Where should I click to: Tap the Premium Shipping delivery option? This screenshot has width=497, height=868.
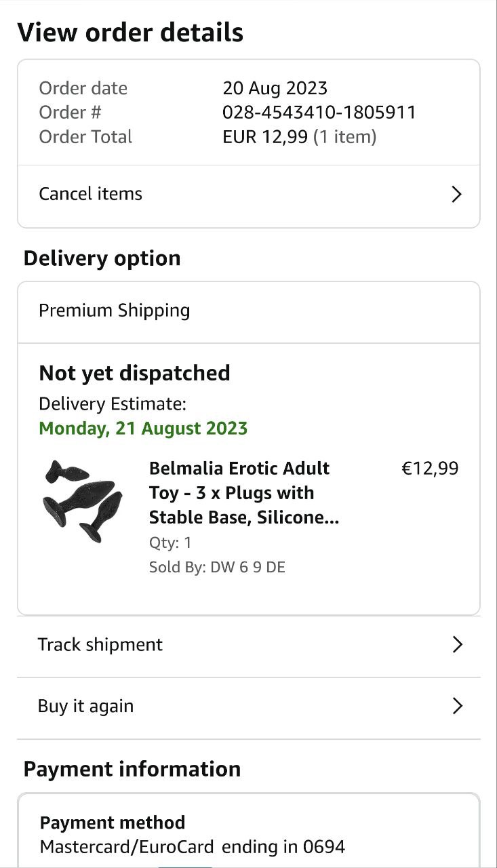click(115, 311)
